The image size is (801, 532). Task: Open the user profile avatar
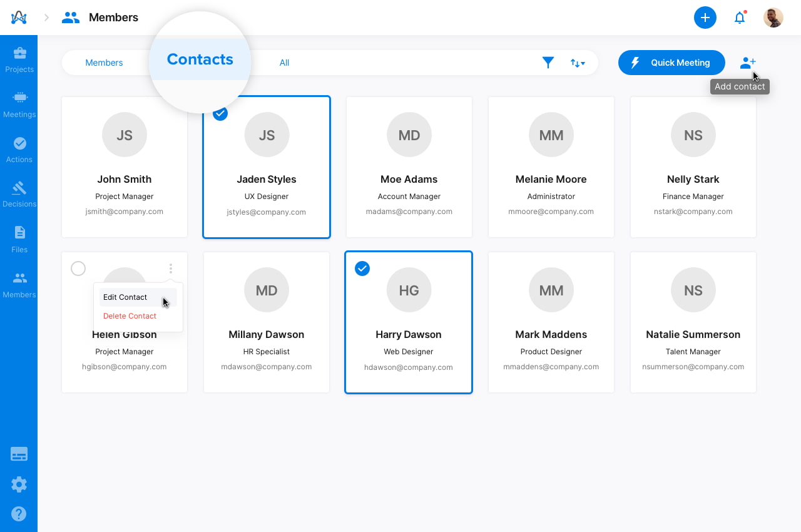(x=773, y=18)
